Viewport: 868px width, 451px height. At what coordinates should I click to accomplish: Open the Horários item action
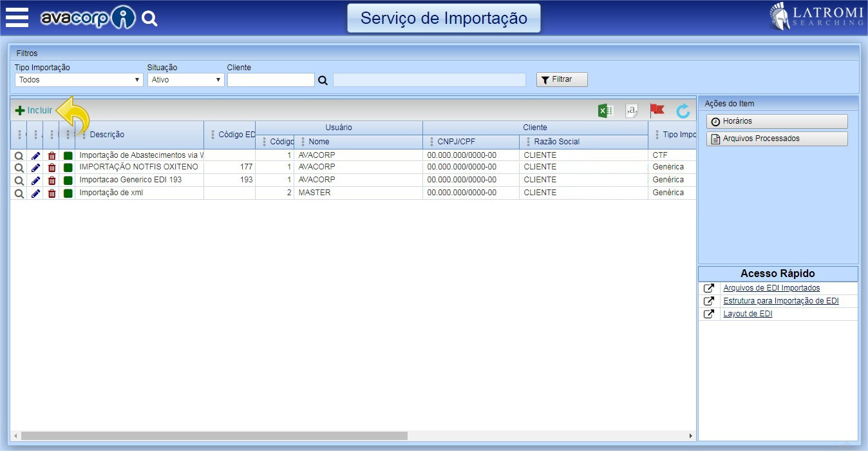pyautogui.click(x=777, y=121)
